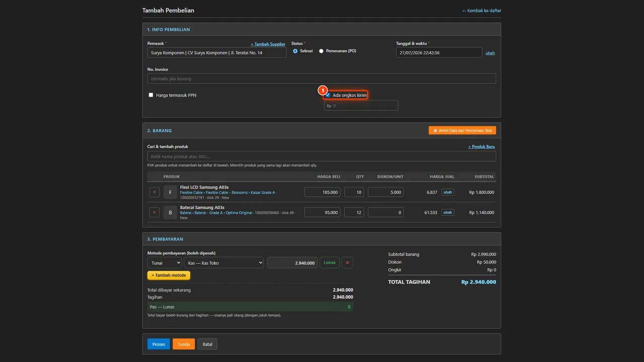Click the HARGA BELI column header
644x362 pixels.
tap(329, 176)
